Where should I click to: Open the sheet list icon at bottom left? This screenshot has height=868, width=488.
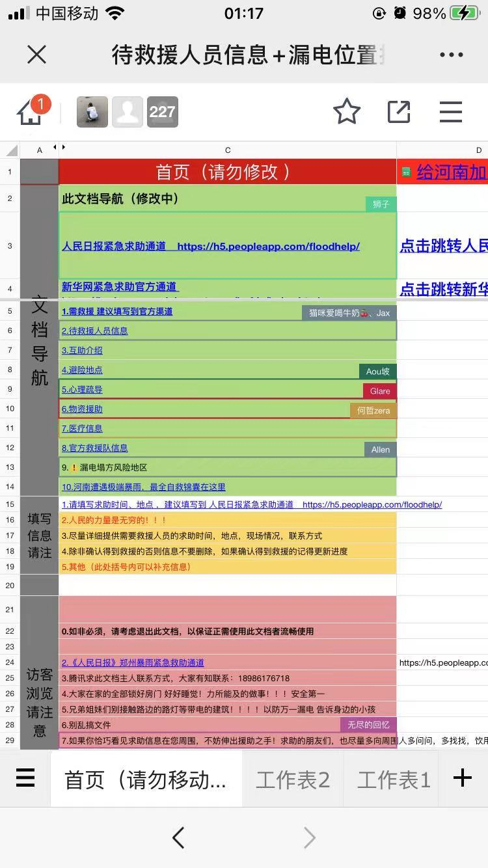(25, 778)
